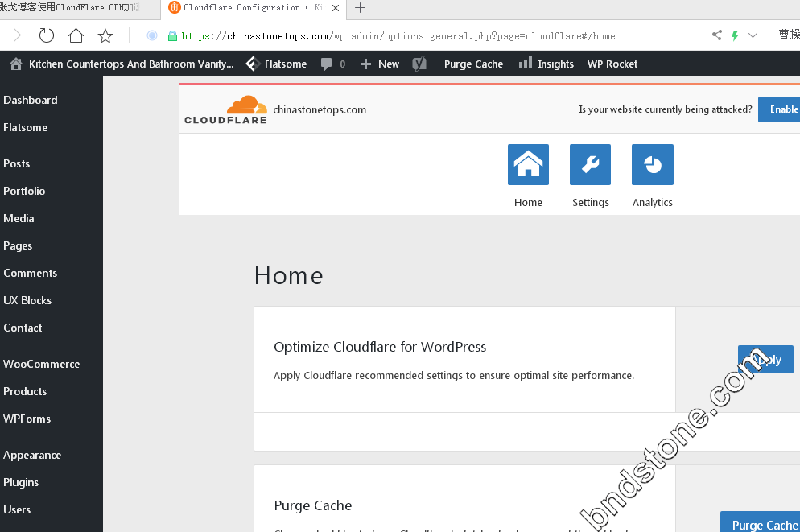800x532 pixels.
Task: Click the green padlock security icon
Action: pyautogui.click(x=172, y=35)
